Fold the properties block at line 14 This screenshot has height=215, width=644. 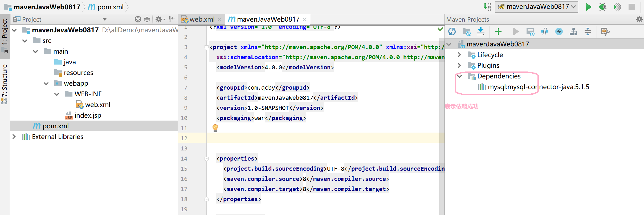click(x=206, y=159)
